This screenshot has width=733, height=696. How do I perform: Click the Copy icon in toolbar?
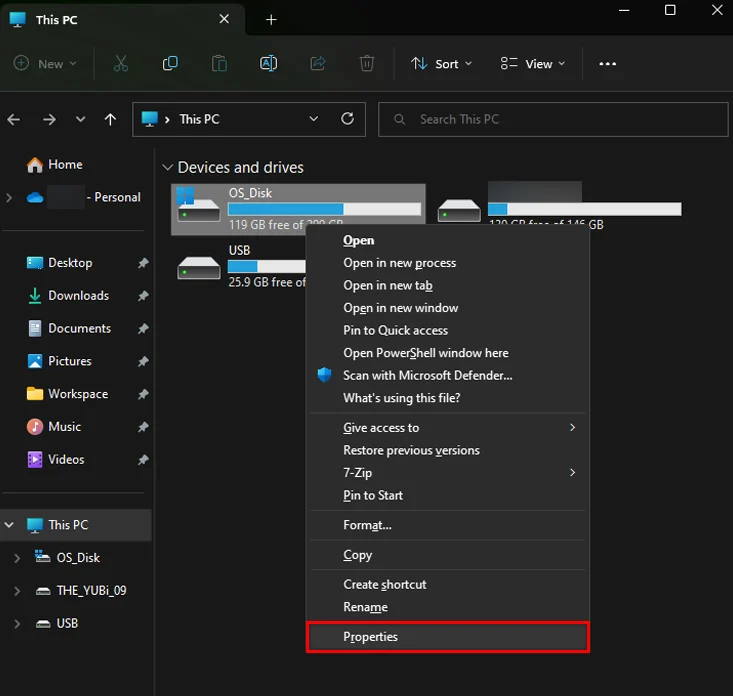click(x=170, y=64)
